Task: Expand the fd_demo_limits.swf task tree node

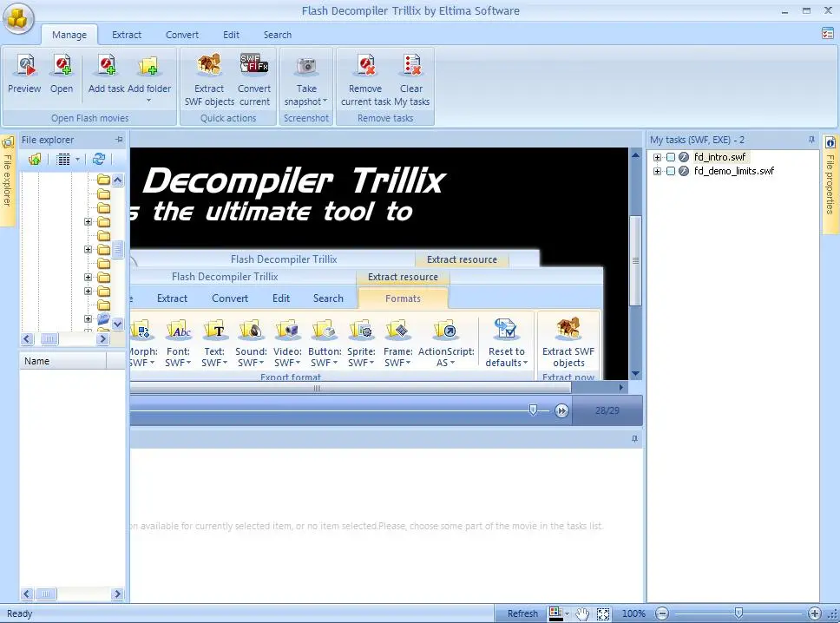Action: 657,172
